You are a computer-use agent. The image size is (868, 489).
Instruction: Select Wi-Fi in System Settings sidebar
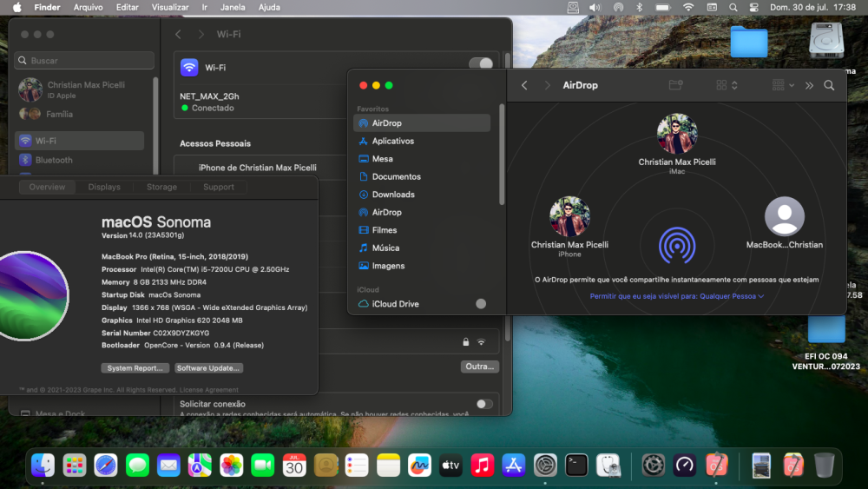[x=80, y=141]
